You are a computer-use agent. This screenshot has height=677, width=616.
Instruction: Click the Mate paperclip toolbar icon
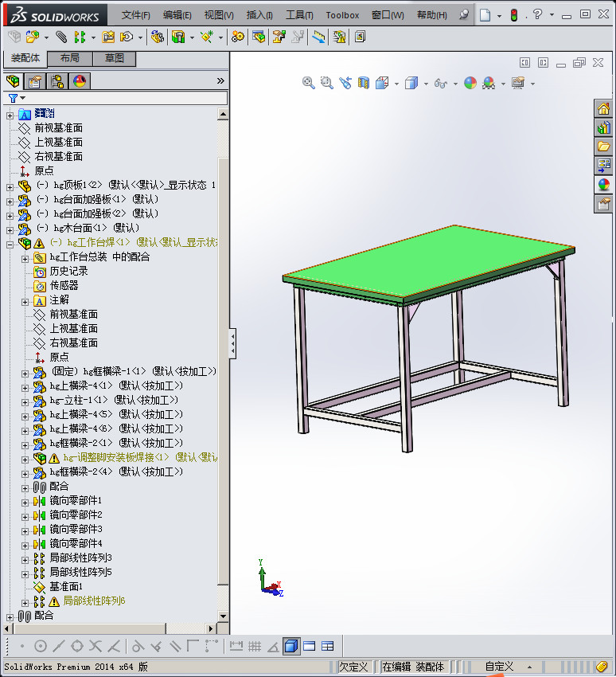pyautogui.click(x=62, y=37)
